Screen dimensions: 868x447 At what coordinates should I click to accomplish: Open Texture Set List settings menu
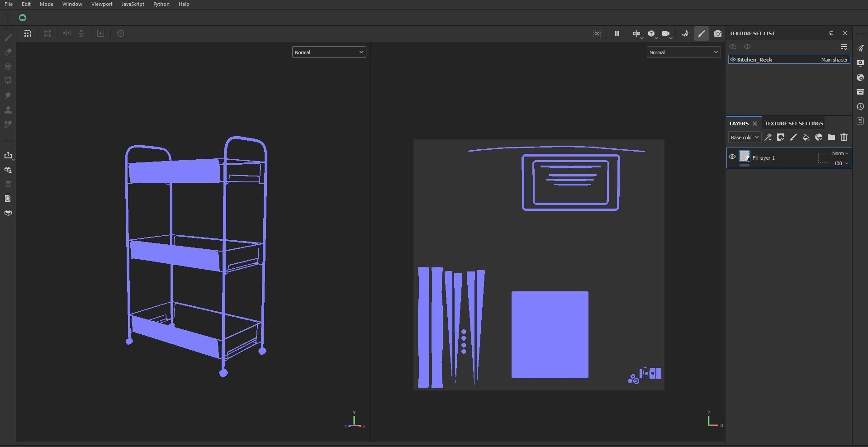tap(844, 47)
